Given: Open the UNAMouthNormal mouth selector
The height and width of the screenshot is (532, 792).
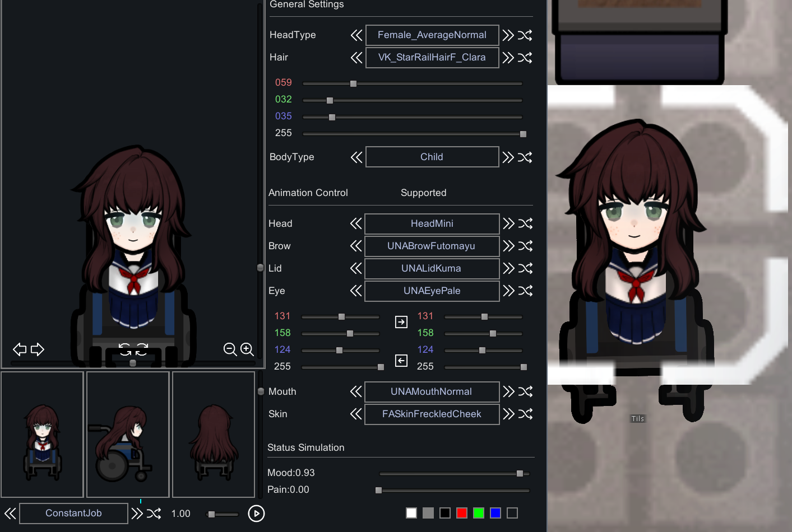Looking at the screenshot, I should point(432,391).
